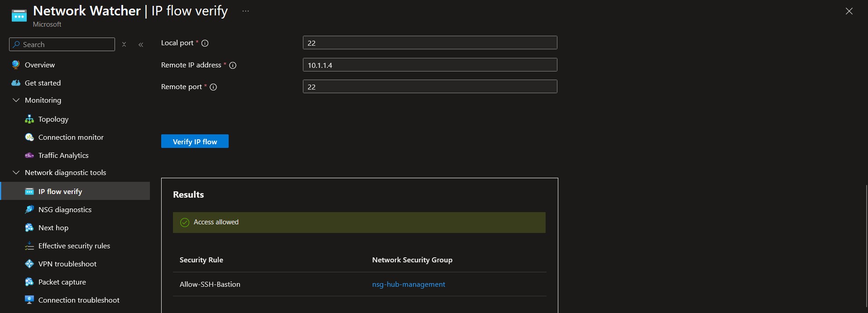Click the Remote port input field
Screen dimensions: 868x313
point(430,86)
